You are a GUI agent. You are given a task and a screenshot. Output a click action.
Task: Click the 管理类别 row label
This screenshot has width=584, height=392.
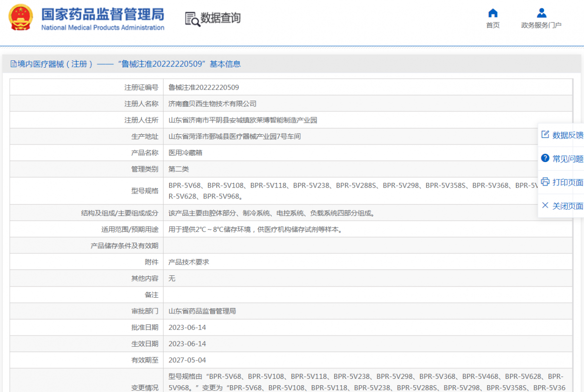coord(145,169)
